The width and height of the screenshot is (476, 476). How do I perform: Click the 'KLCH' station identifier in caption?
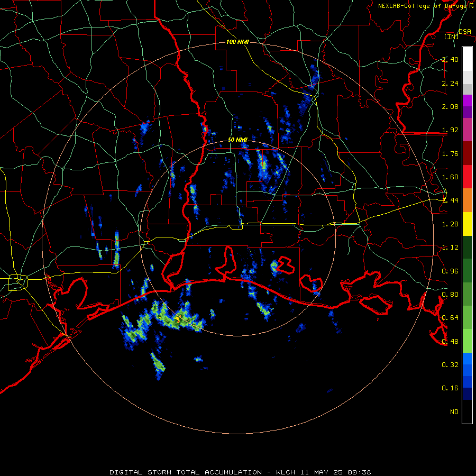pyautogui.click(x=287, y=472)
